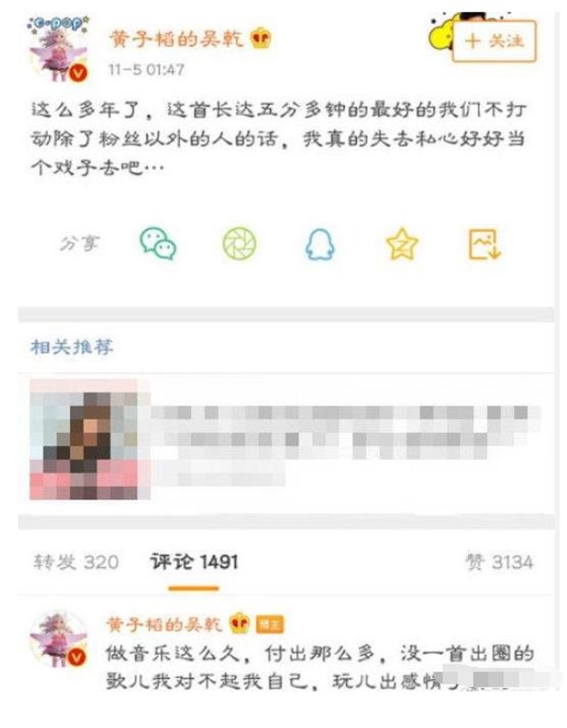Open first comment text starting 做音乐这么久

click(x=320, y=667)
